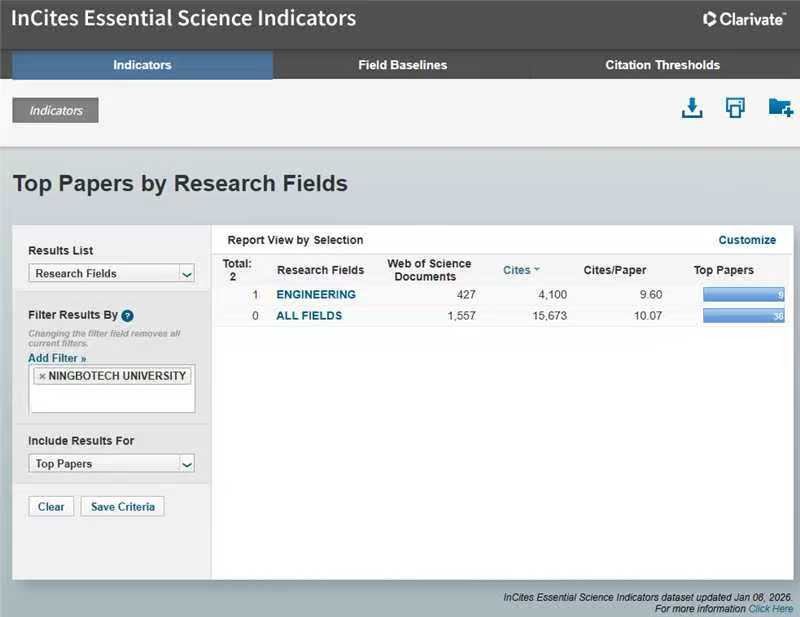The height and width of the screenshot is (617, 800).
Task: Click the print/copy window icon
Action: 735,108
